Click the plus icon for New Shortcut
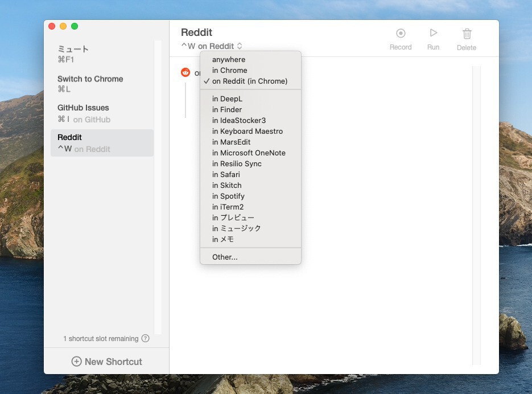The width and height of the screenshot is (532, 394). point(76,362)
